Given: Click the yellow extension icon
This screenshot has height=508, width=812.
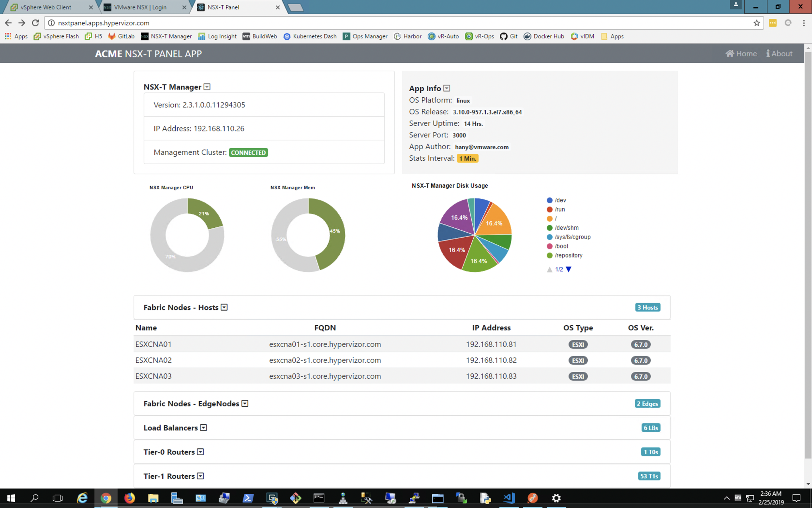Looking at the screenshot, I should (x=773, y=23).
